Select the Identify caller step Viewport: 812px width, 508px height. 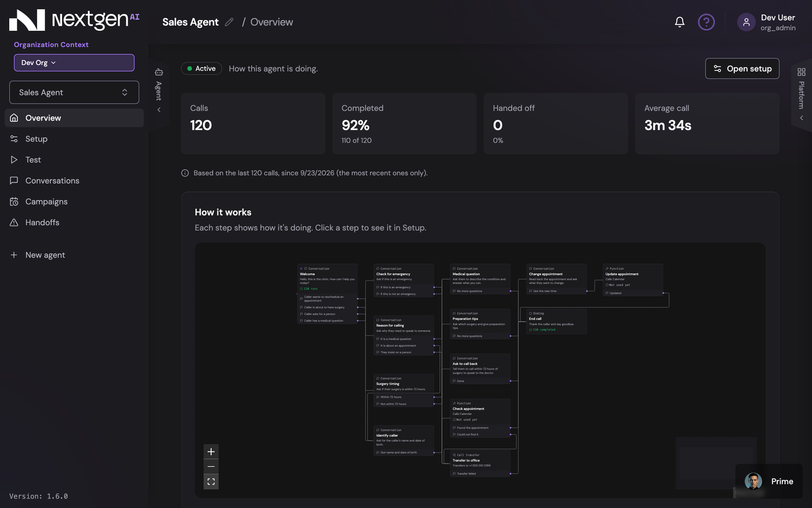404,441
